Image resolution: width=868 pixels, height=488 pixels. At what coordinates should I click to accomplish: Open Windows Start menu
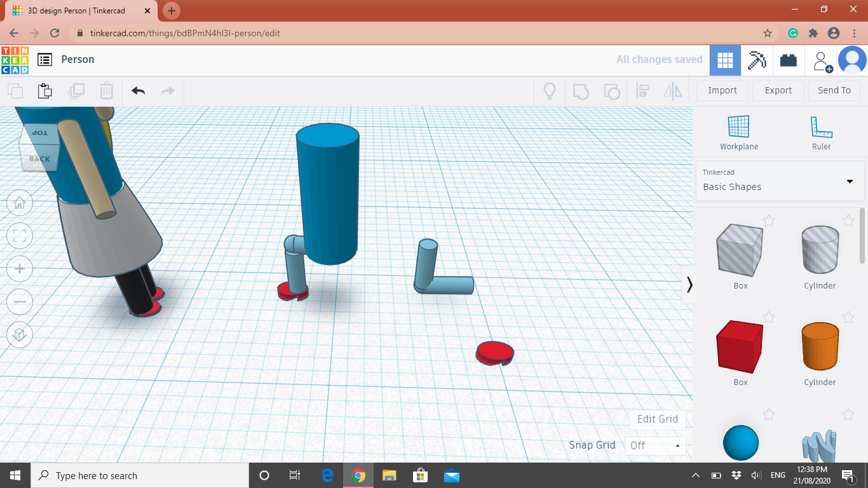(x=15, y=475)
